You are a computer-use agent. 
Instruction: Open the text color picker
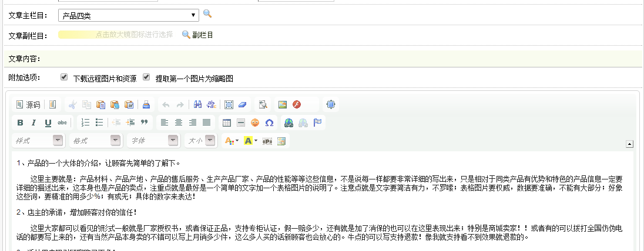coord(232,141)
